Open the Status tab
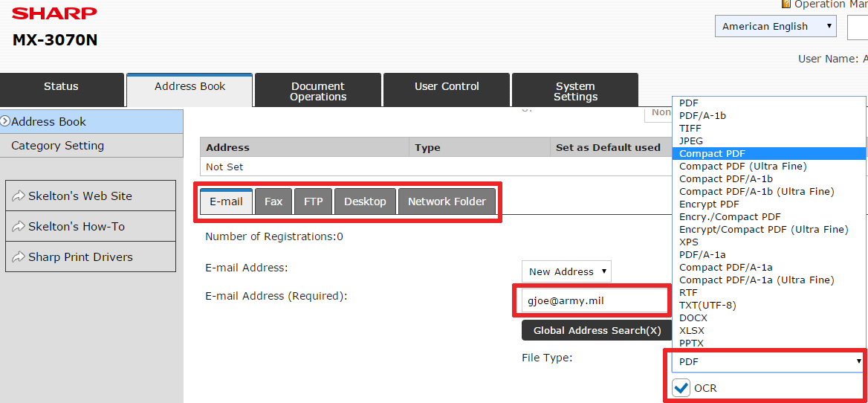868x403 pixels. pos(62,90)
